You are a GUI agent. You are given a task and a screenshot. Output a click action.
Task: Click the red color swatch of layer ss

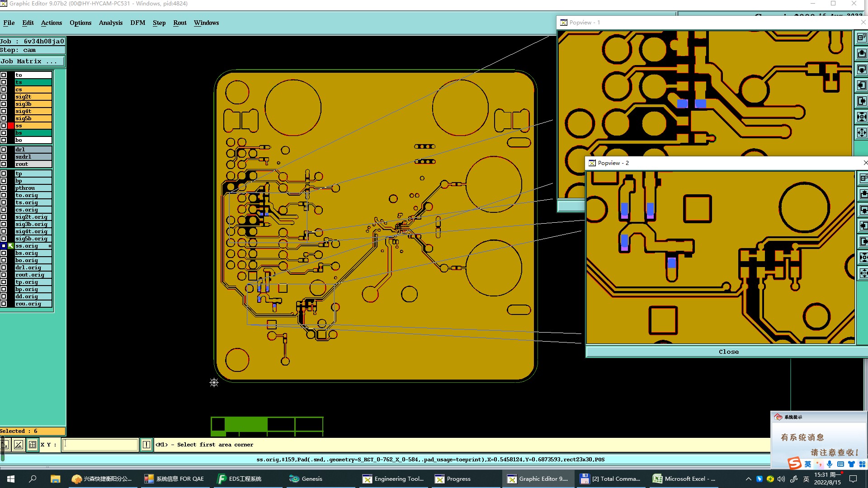[x=11, y=126]
